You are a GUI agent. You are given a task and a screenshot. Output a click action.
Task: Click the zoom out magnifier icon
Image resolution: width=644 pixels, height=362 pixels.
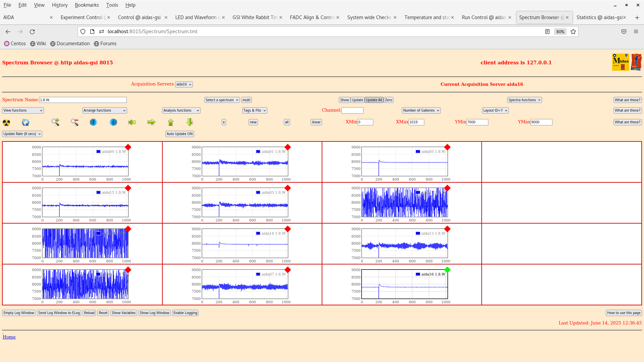pyautogui.click(x=74, y=122)
